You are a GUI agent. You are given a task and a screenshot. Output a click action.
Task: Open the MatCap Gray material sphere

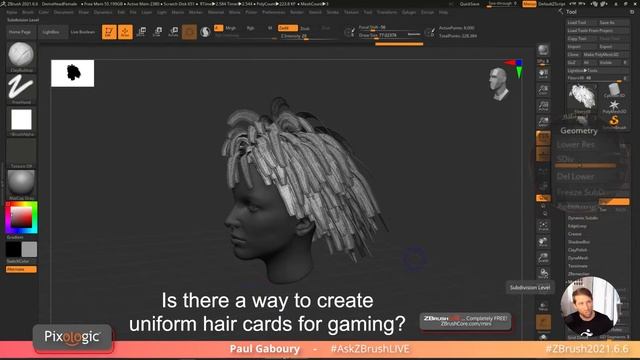21,183
